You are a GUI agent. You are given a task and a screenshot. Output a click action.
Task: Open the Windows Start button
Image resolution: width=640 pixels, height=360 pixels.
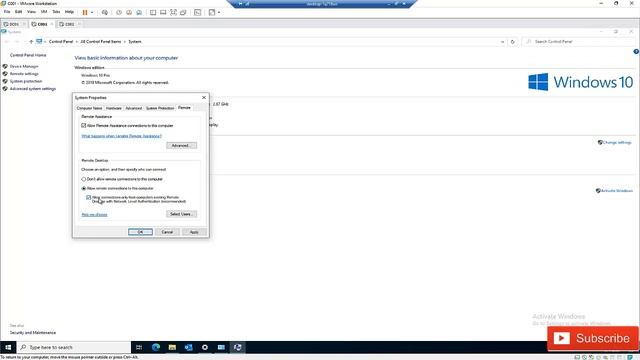coord(8,347)
